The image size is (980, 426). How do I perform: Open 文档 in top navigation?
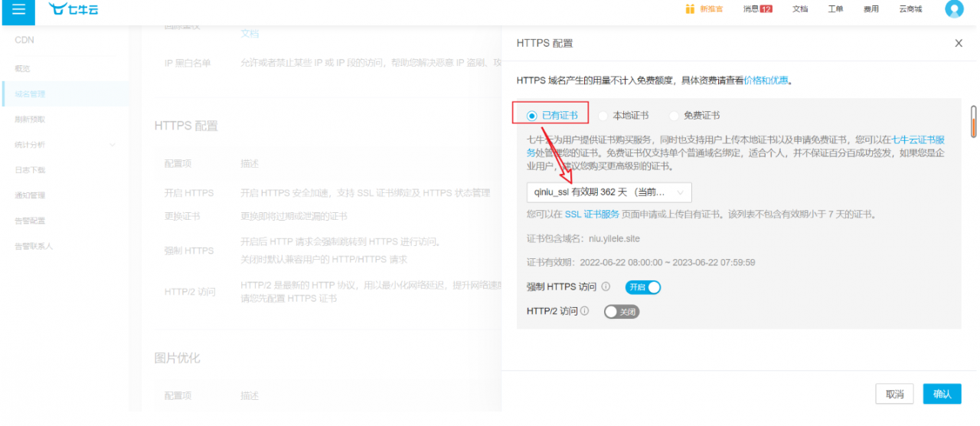800,9
